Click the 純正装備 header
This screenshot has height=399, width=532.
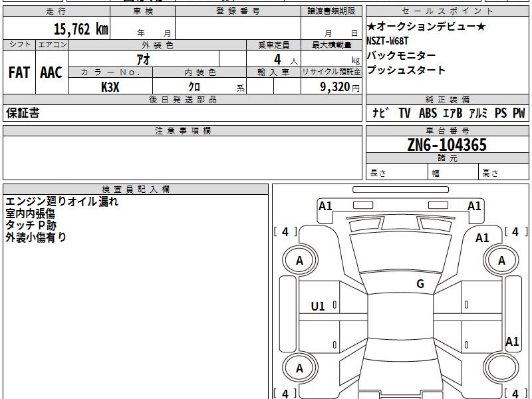point(447,99)
